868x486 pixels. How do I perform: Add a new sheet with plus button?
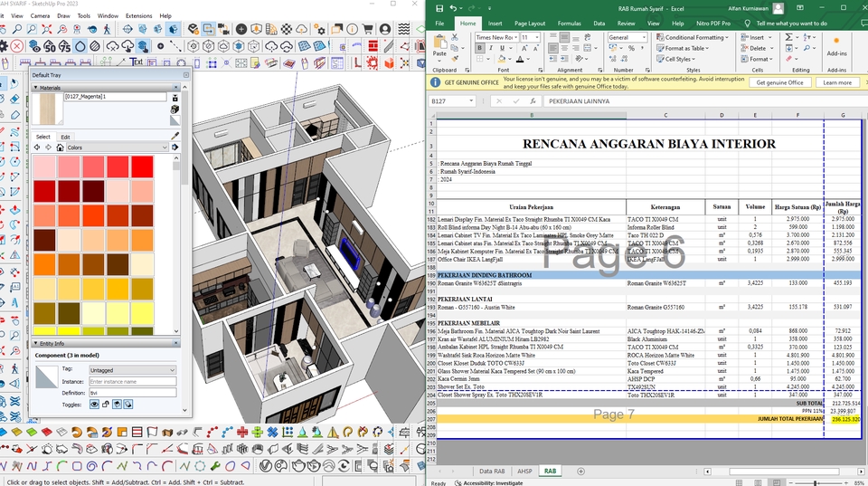pyautogui.click(x=580, y=471)
